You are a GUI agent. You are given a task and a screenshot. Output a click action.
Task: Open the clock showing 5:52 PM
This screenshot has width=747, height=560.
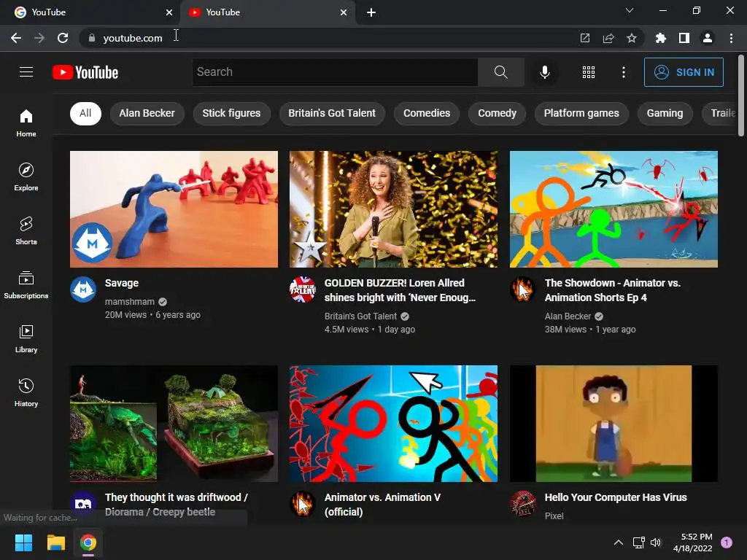(x=693, y=542)
